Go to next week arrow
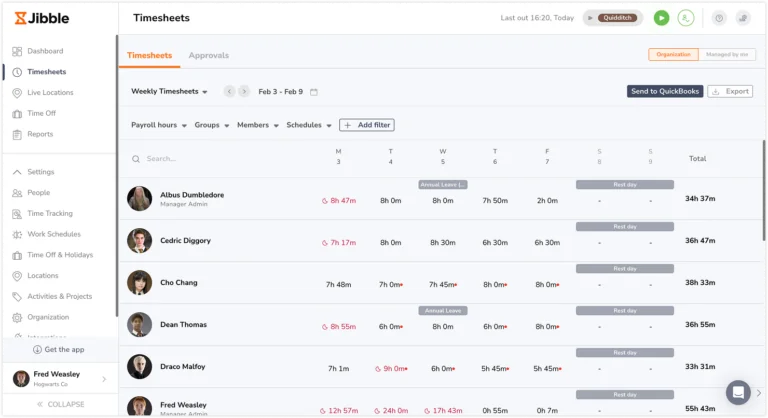 [244, 92]
